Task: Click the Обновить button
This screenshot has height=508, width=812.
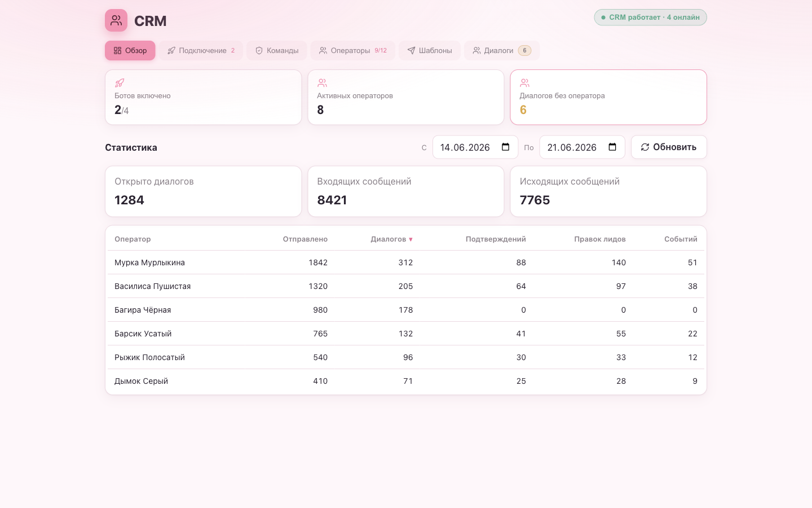Action: (x=669, y=147)
